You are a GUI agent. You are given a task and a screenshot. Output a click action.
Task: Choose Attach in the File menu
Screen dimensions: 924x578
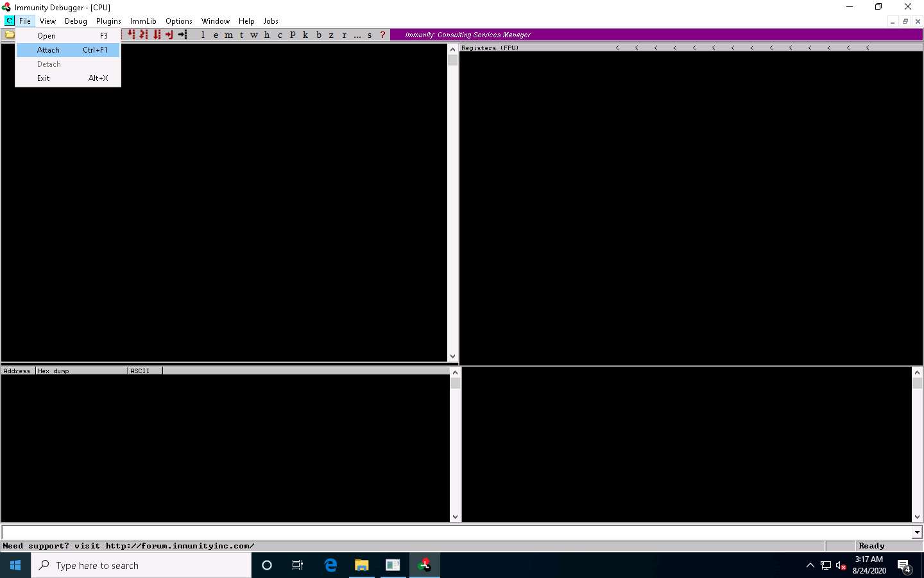68,50
